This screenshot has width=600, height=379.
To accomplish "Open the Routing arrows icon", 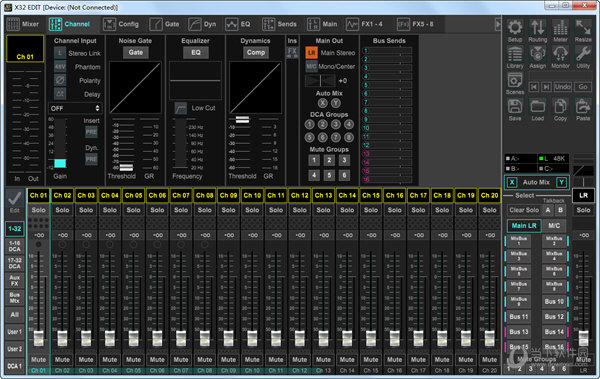I will (x=538, y=28).
